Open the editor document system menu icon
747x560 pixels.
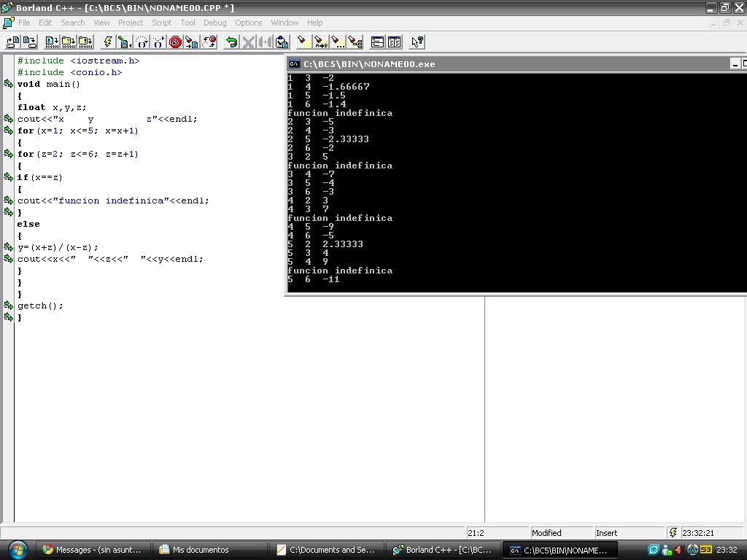[x=9, y=23]
